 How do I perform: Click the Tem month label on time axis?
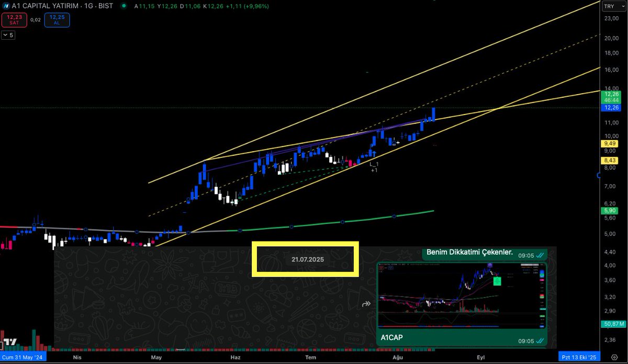click(311, 357)
